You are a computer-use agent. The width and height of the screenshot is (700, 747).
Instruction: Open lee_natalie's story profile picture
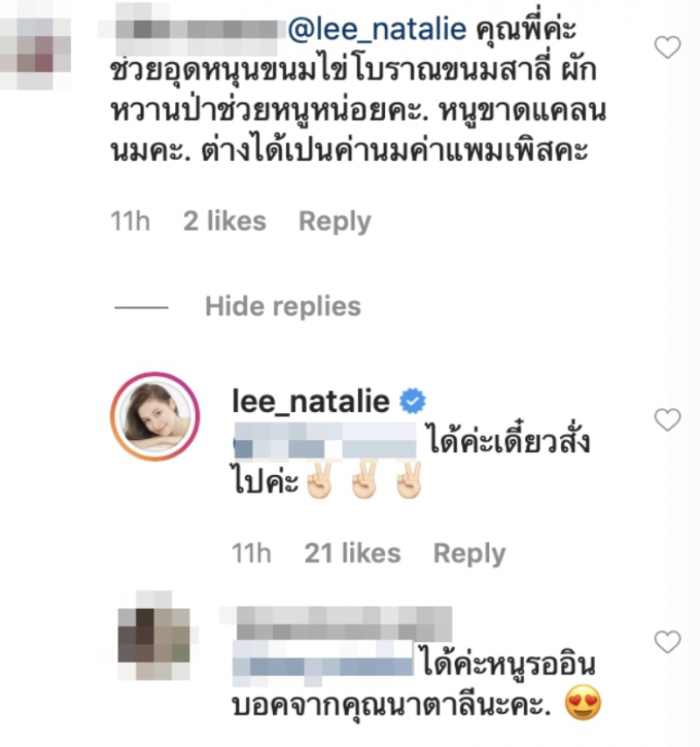pos(155,416)
